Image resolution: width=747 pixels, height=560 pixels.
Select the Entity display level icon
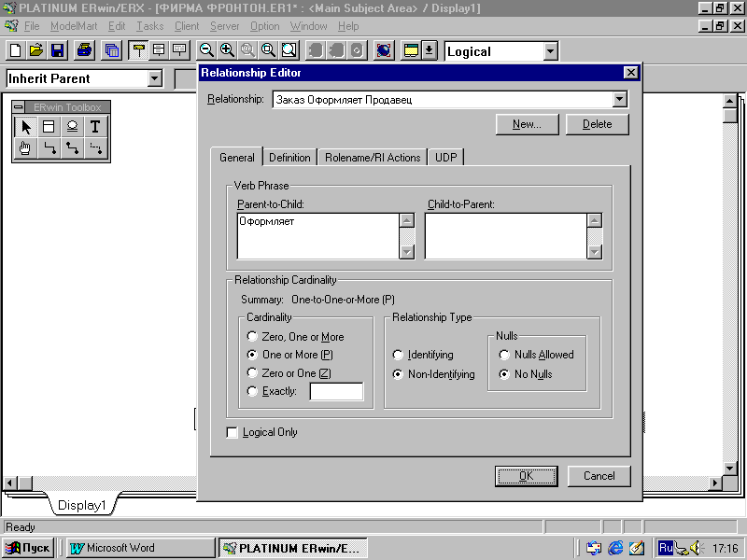pos(138,50)
